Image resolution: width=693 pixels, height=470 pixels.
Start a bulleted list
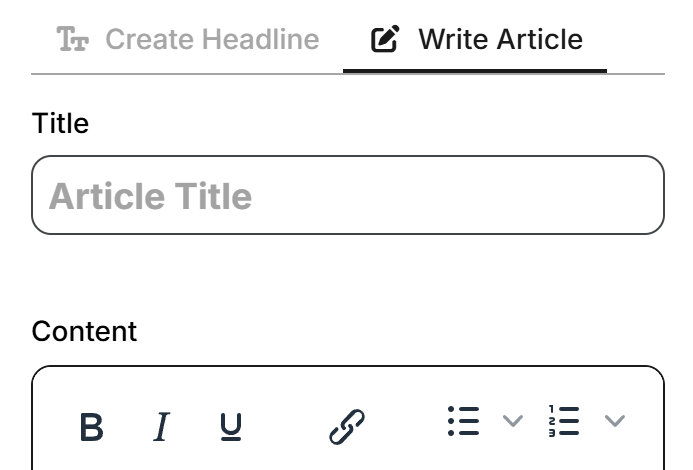(464, 421)
